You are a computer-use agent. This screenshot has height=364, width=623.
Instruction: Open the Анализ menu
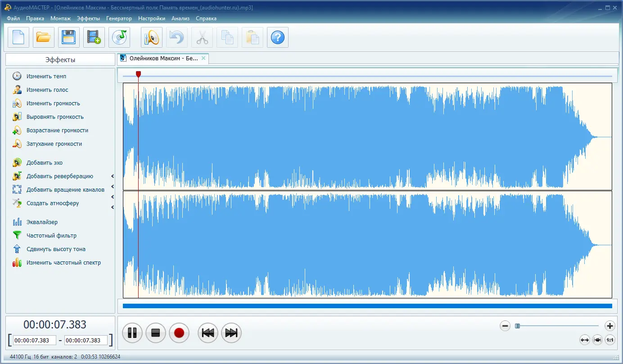(181, 18)
